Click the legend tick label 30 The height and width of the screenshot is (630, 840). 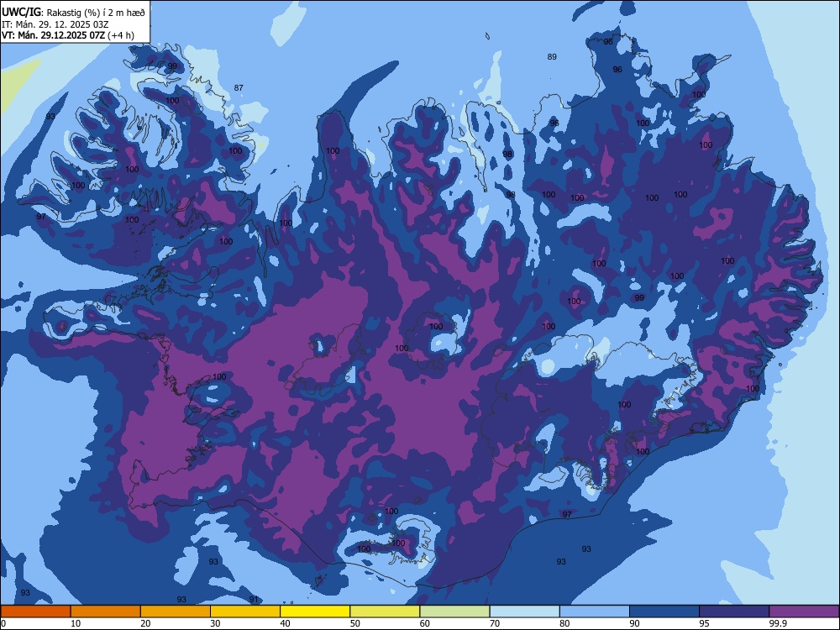(x=215, y=623)
